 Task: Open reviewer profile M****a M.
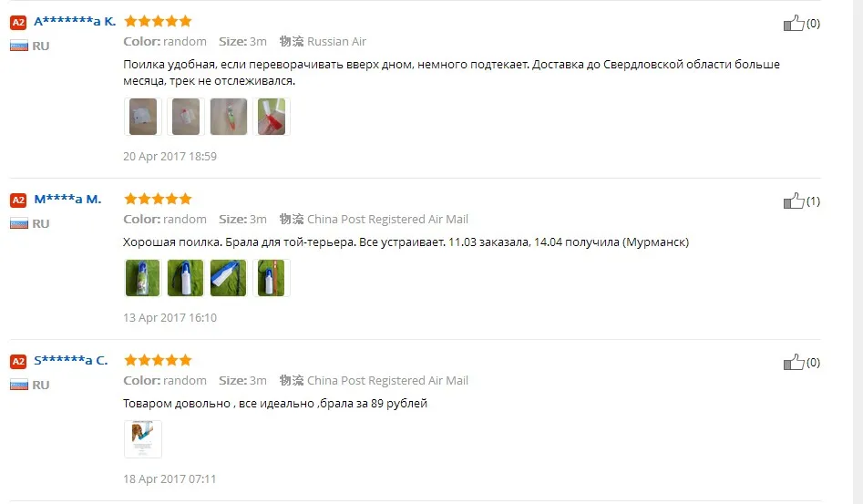pyautogui.click(x=67, y=200)
